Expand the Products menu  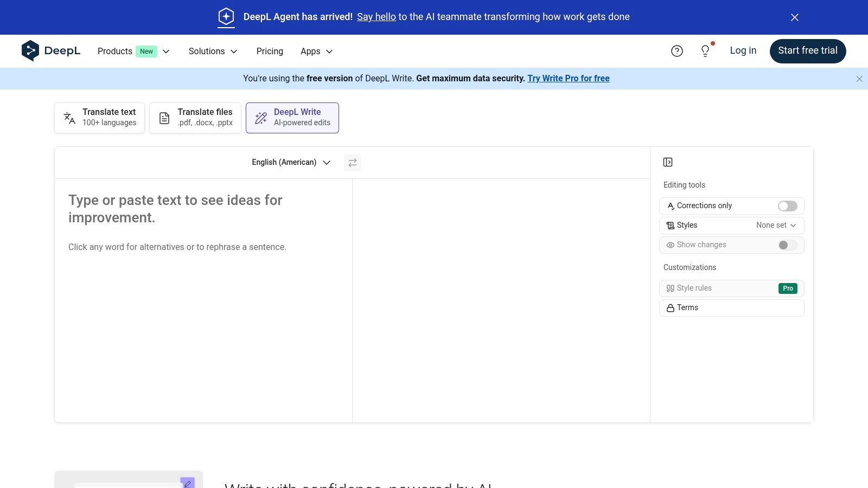[133, 52]
